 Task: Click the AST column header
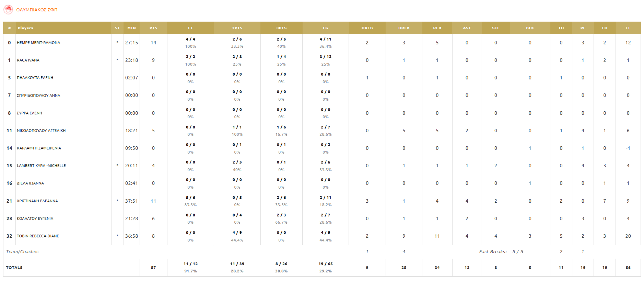(x=467, y=28)
